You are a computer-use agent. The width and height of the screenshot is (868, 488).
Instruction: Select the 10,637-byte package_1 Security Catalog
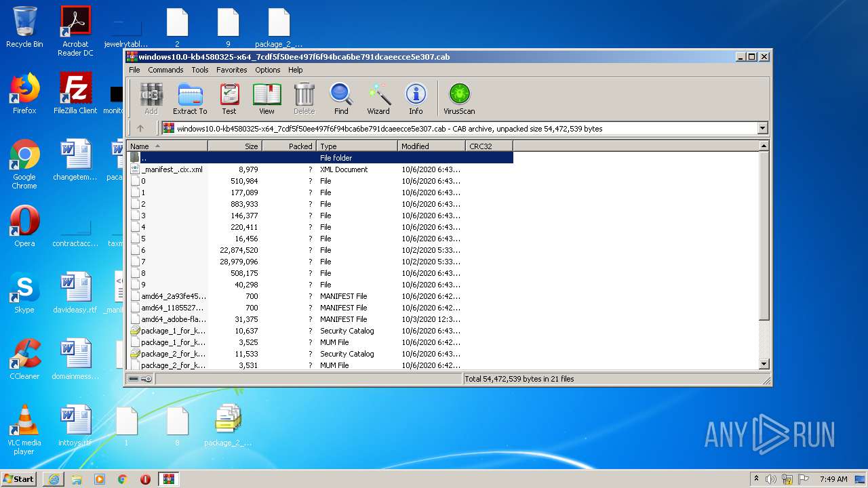[x=320, y=331]
